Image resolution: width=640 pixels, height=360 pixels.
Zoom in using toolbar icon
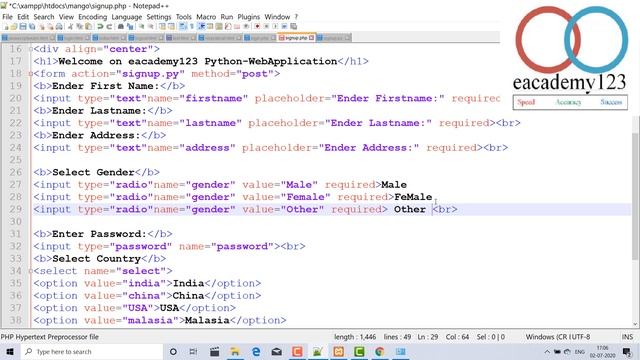tap(142, 27)
